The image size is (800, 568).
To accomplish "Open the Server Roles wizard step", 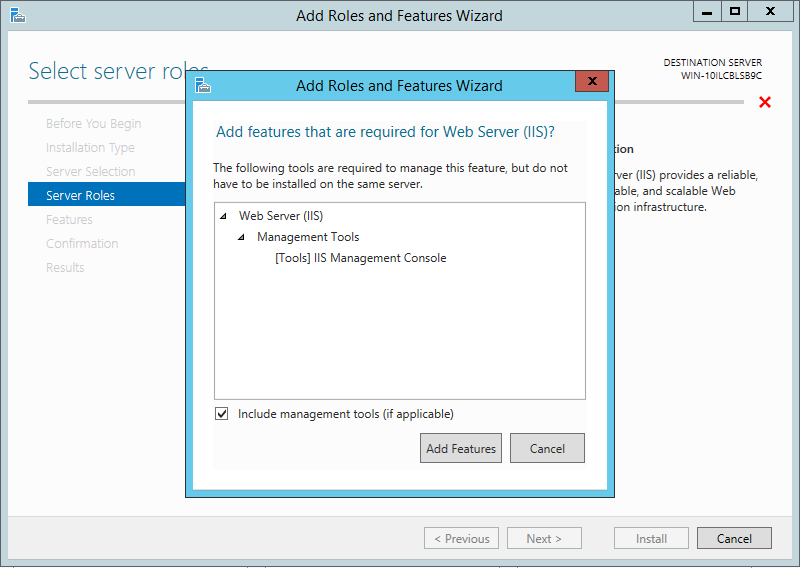I will tap(80, 195).
